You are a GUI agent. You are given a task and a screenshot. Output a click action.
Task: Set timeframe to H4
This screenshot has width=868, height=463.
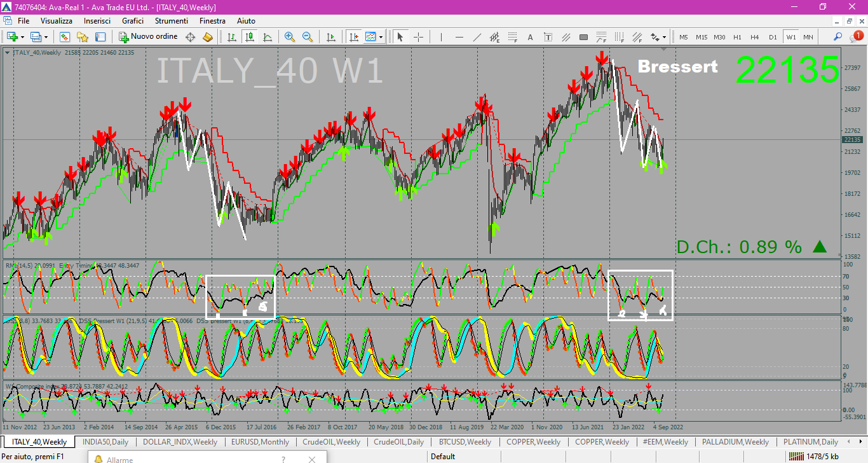(754, 37)
